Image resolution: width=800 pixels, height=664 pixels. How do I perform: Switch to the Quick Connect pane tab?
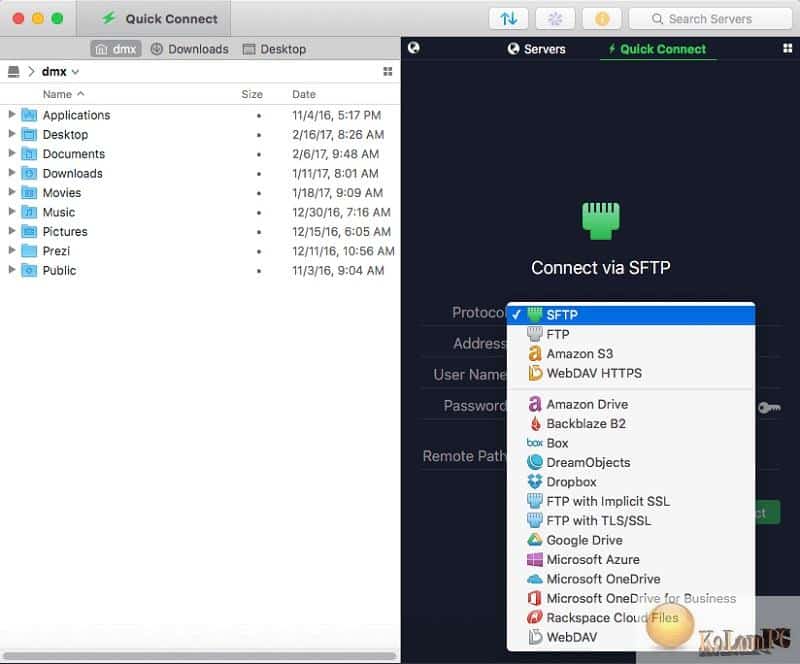(658, 49)
